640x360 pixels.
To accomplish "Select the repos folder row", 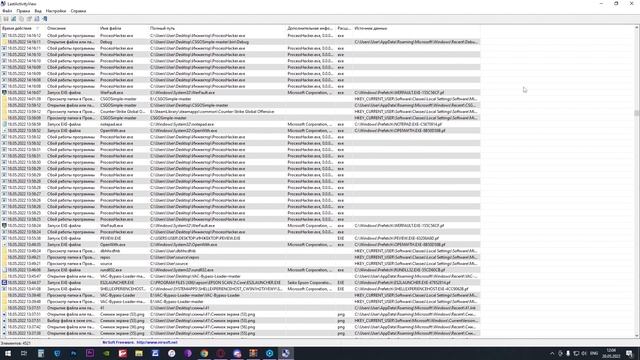I will coord(240,257).
